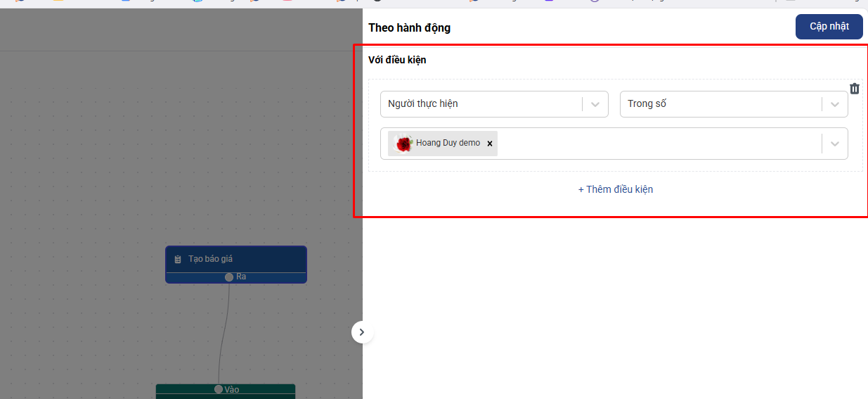Click the + Thêm điều kiện link
Image resolution: width=868 pixels, height=399 pixels.
(615, 189)
